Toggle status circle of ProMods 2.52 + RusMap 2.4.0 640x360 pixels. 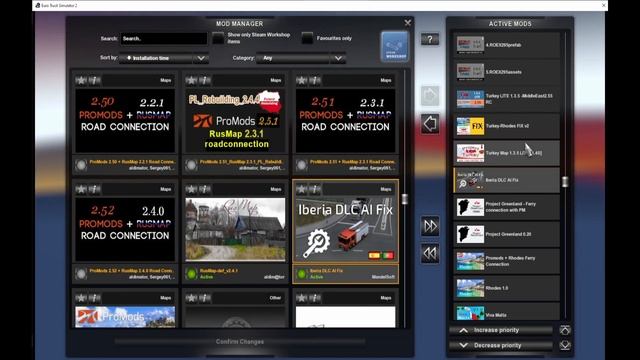[81, 274]
